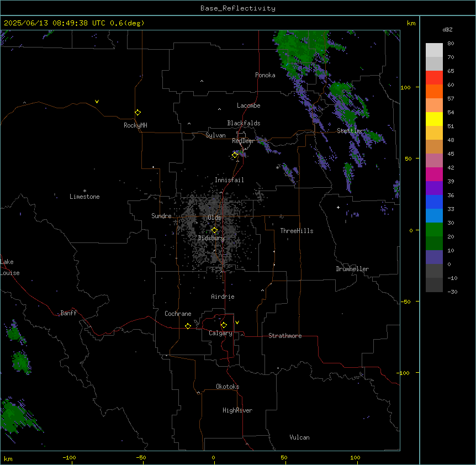Click the Sundre town label
Image resolution: width=476 pixels, height=465 pixels.
click(x=161, y=216)
